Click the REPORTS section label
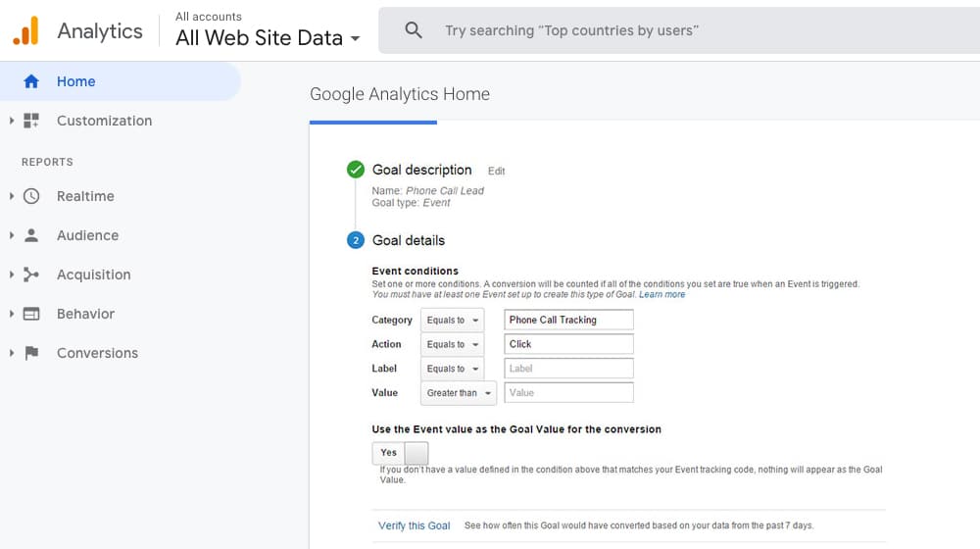Screen dimensions: 980x549 [47, 162]
